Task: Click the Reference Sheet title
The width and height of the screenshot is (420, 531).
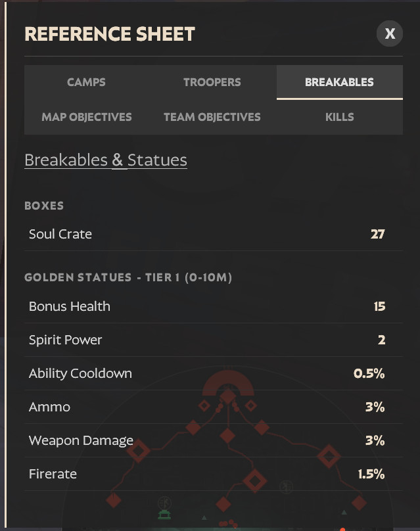Action: click(x=110, y=34)
